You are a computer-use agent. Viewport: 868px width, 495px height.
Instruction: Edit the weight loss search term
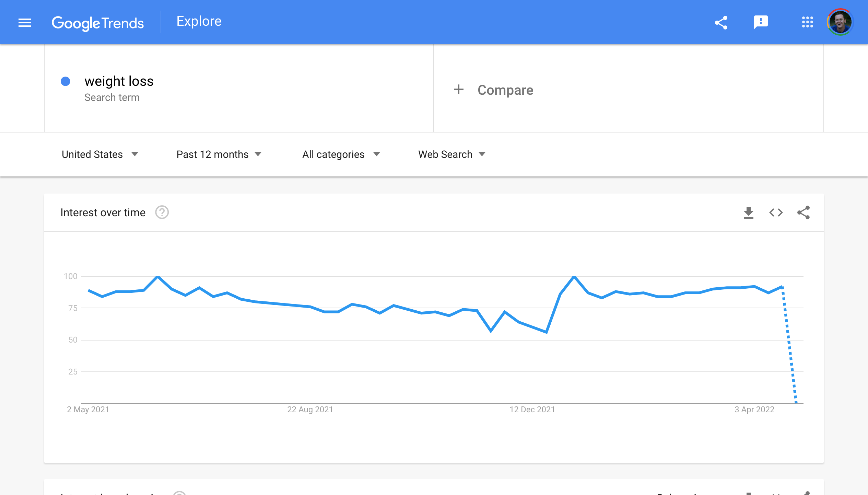tap(119, 81)
